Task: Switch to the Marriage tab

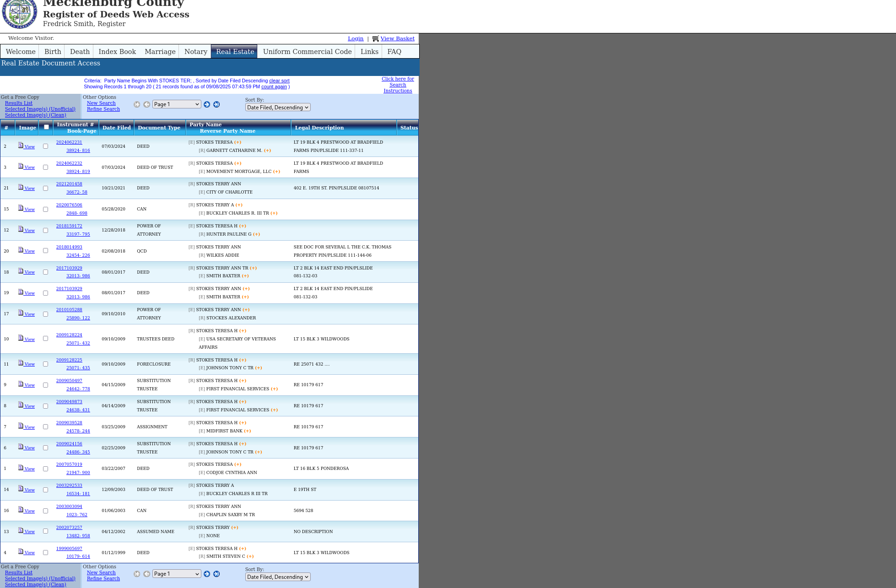Action: point(160,52)
